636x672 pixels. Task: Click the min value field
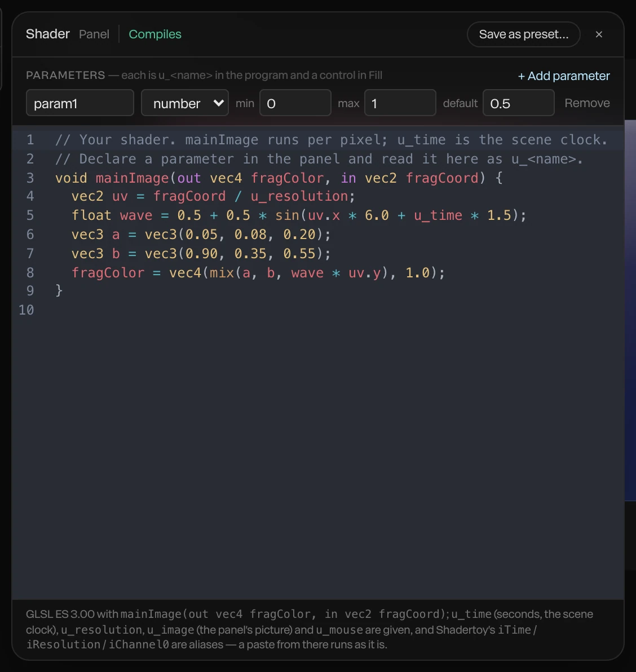click(x=295, y=103)
